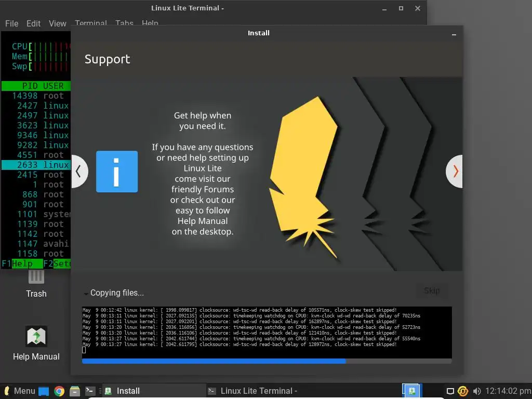The height and width of the screenshot is (399, 532).
Task: Click the installer progress bar
Action: coord(267,362)
